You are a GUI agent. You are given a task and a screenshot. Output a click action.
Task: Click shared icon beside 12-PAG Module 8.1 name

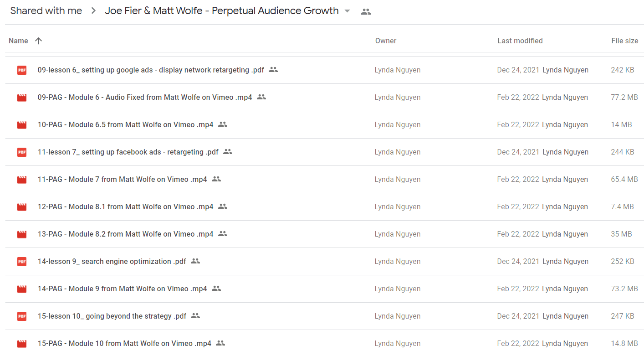pyautogui.click(x=223, y=206)
